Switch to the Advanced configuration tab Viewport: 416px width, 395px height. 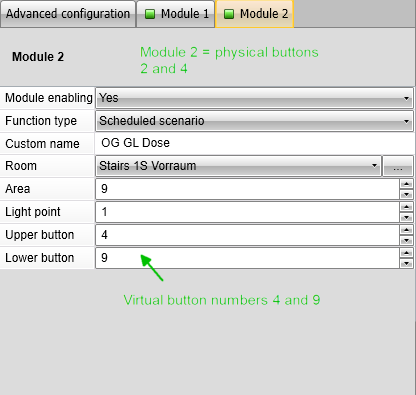click(x=68, y=14)
